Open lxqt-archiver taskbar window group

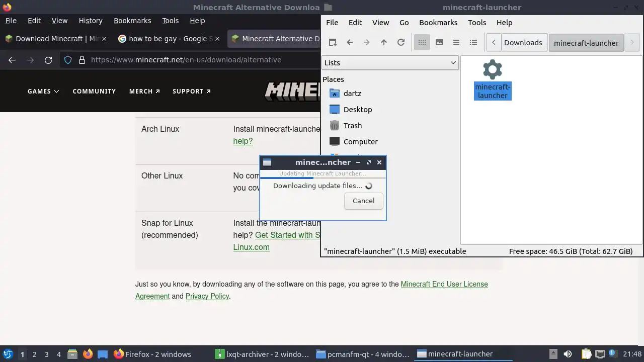coord(262,354)
